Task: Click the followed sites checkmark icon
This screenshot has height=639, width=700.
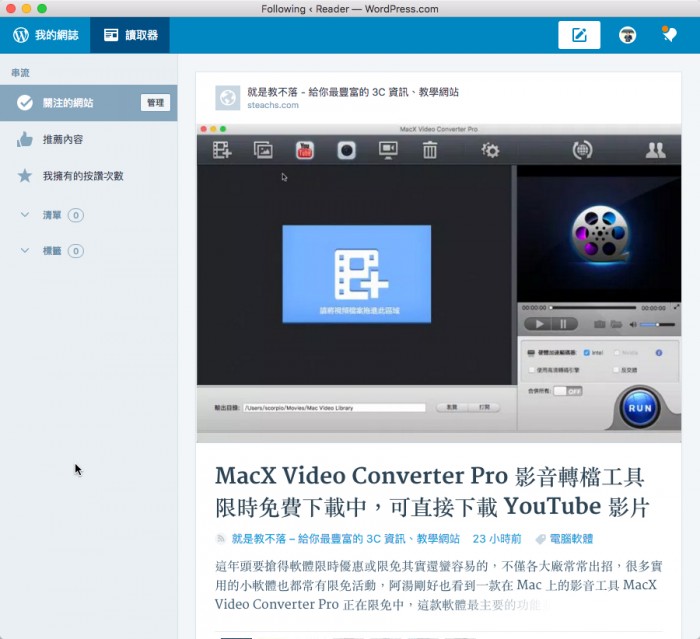Action: (25, 103)
